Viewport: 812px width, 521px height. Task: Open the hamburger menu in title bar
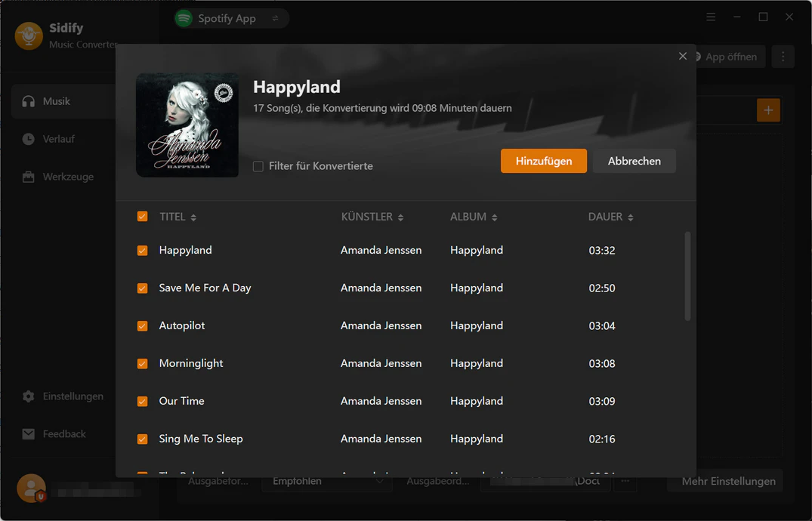711,17
